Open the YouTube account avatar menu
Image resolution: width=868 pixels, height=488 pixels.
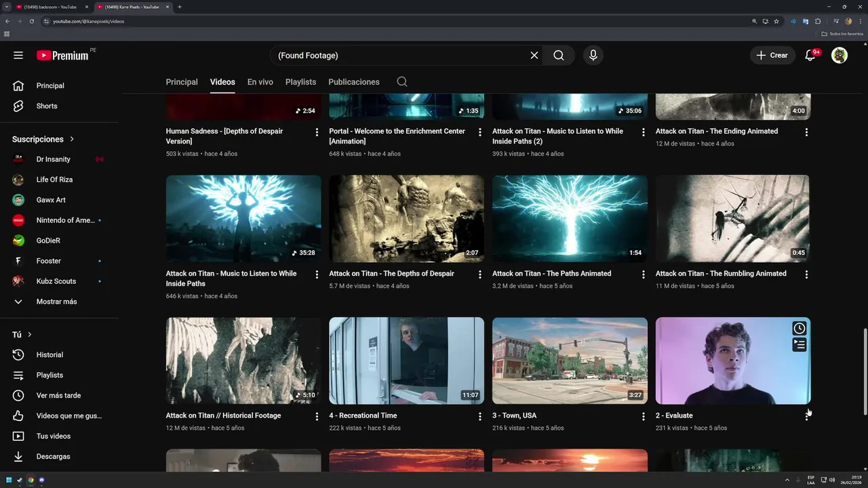[x=840, y=56]
